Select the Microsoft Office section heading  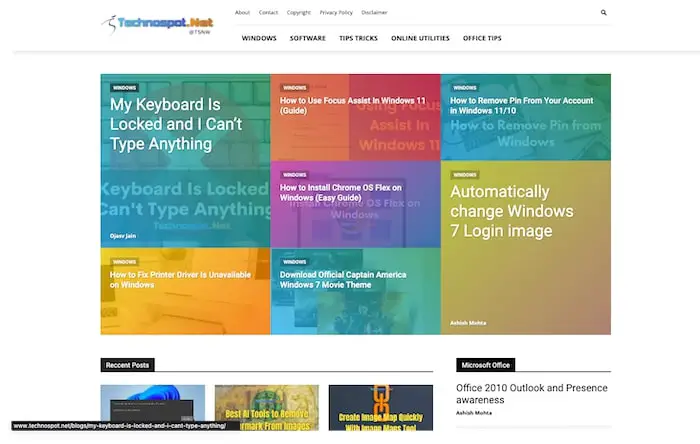[485, 365]
